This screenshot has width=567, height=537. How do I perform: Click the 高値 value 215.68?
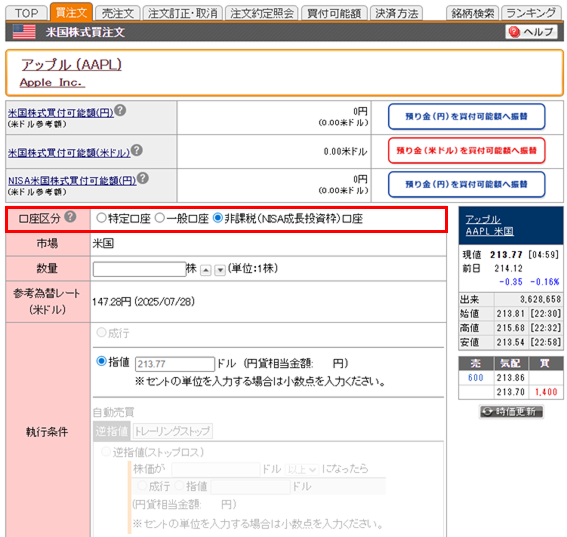(511, 328)
